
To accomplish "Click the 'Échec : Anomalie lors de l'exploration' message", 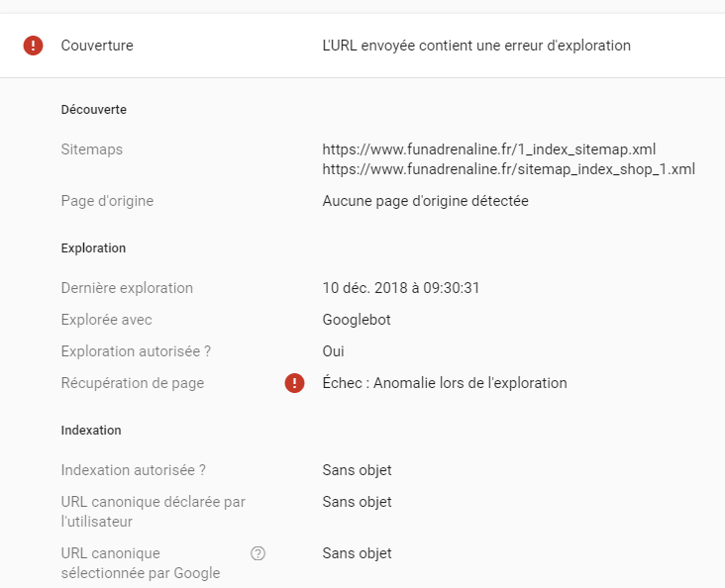I will click(x=445, y=383).
